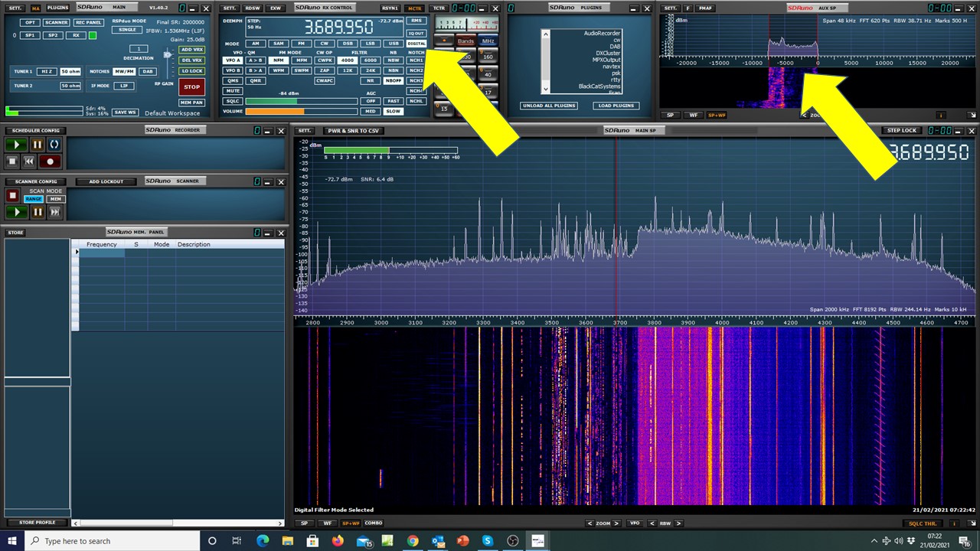The image size is (980, 551).
Task: Toggle NCH1 notch filter
Action: pyautogui.click(x=416, y=60)
